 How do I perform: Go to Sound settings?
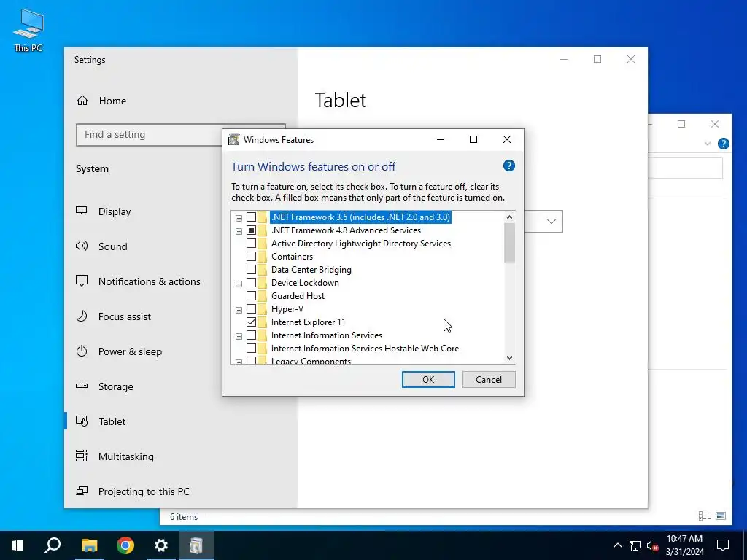[113, 246]
